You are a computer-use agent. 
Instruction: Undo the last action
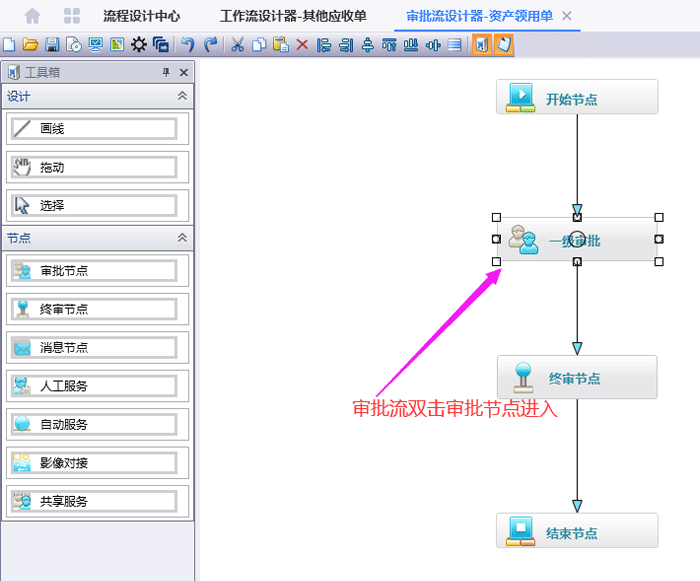pyautogui.click(x=187, y=45)
